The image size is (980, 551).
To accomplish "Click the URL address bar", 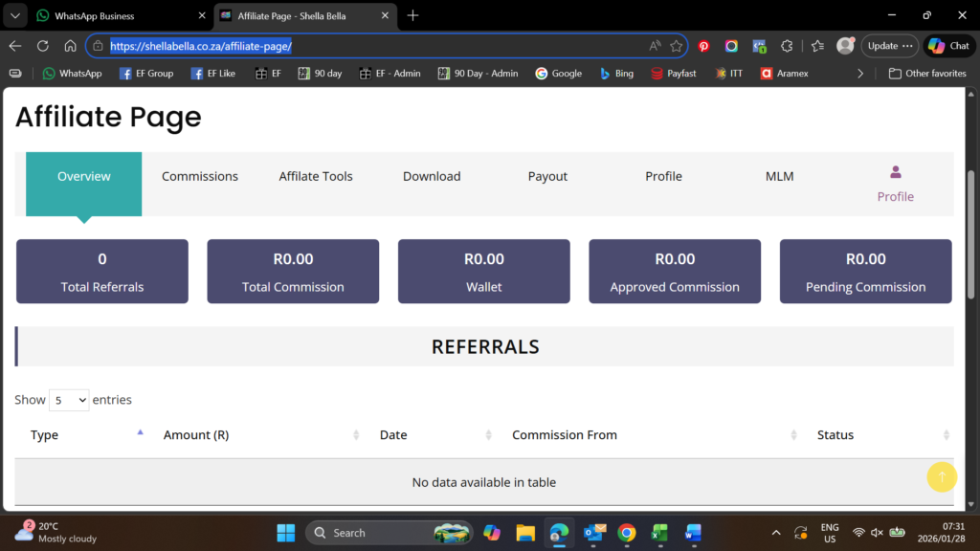I will 373,46.
